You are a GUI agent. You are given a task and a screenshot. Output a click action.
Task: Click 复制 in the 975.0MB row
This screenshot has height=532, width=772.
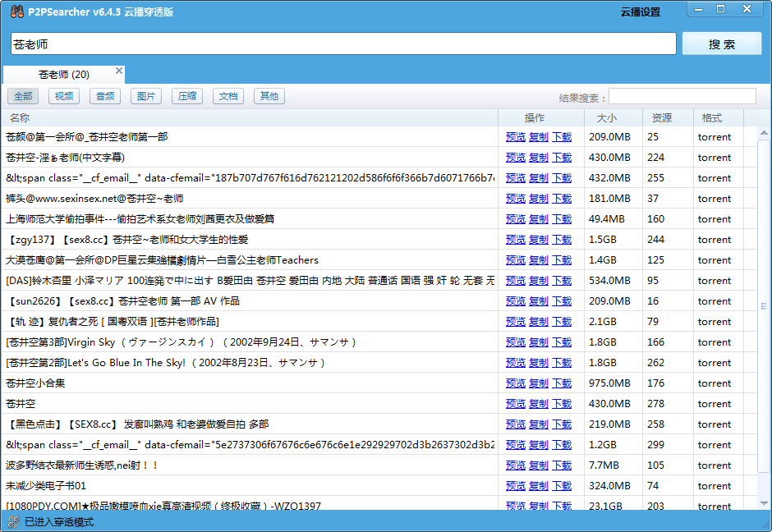(539, 383)
